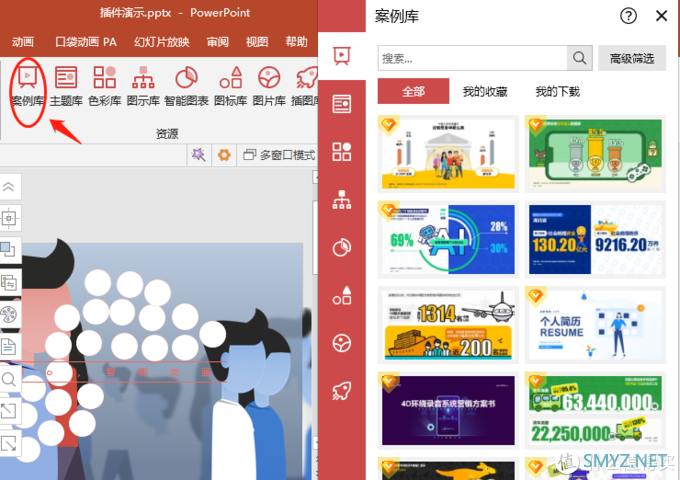Switch to the 我的收藏 favorites tab
This screenshot has width=680, height=480.
tap(485, 92)
